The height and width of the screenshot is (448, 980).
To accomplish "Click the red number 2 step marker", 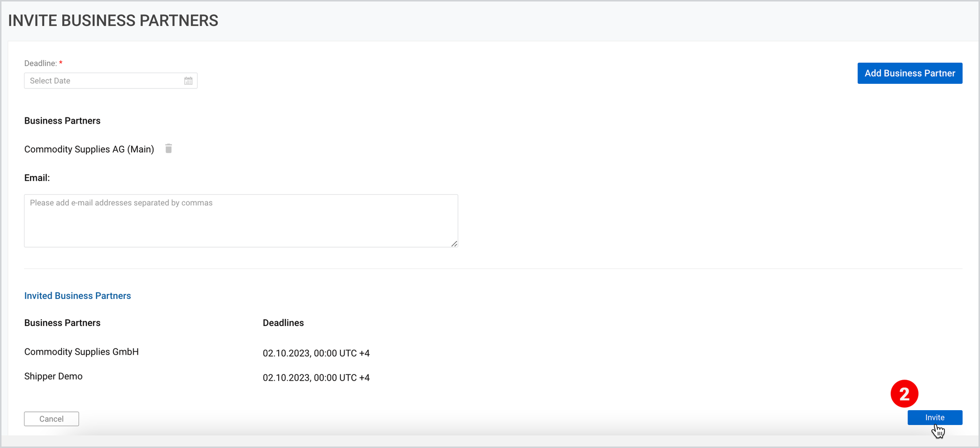I will coord(904,394).
